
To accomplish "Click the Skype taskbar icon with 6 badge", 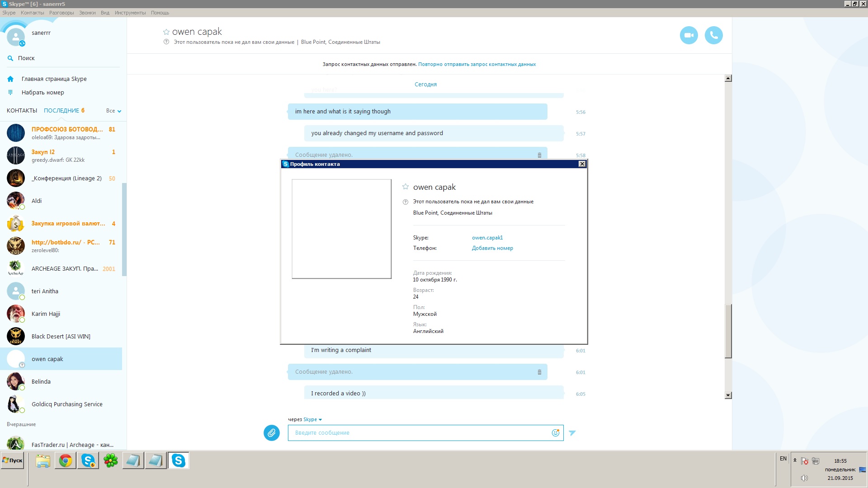I will tap(88, 461).
